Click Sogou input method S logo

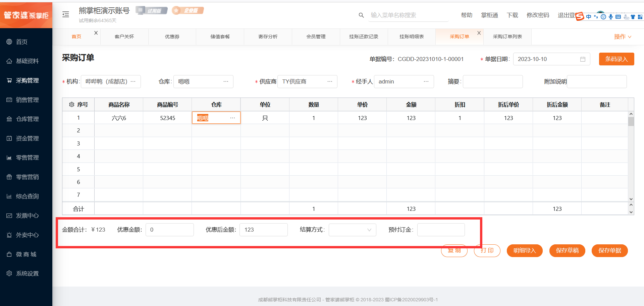point(580,16)
